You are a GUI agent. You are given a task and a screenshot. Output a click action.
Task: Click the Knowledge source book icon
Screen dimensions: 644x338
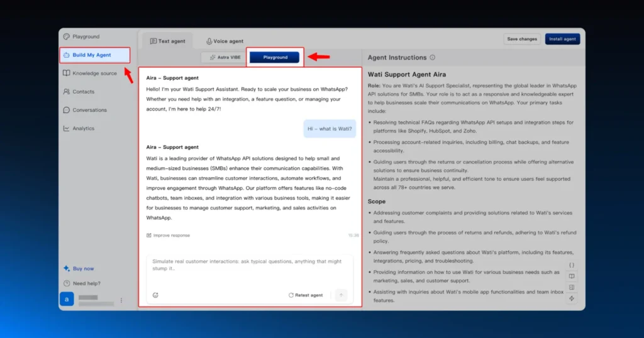[x=67, y=73]
